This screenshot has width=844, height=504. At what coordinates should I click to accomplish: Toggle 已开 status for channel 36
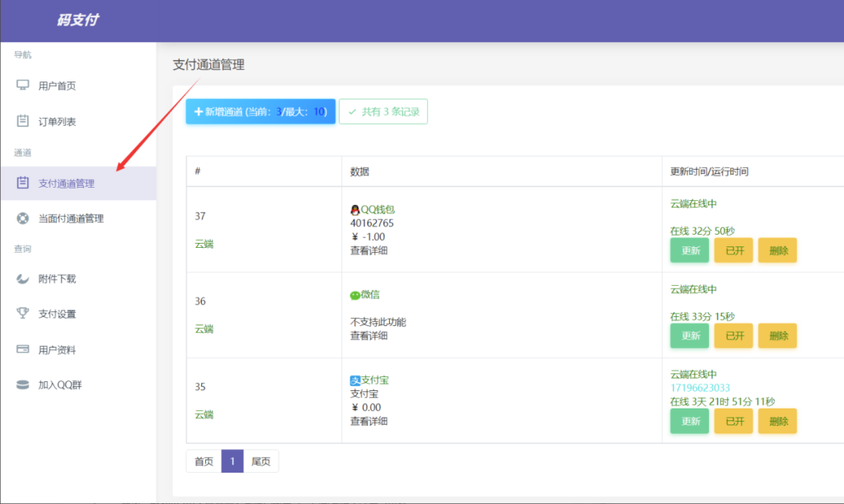(x=734, y=336)
